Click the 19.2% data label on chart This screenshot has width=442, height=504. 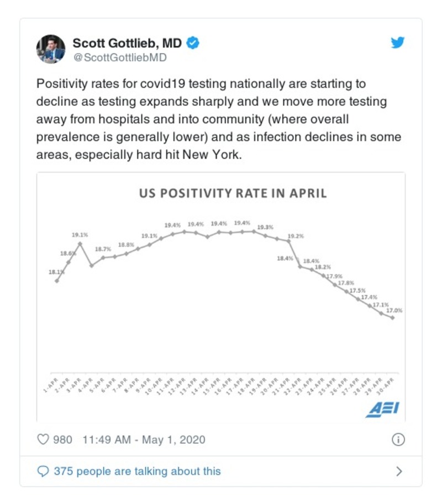pyautogui.click(x=296, y=236)
